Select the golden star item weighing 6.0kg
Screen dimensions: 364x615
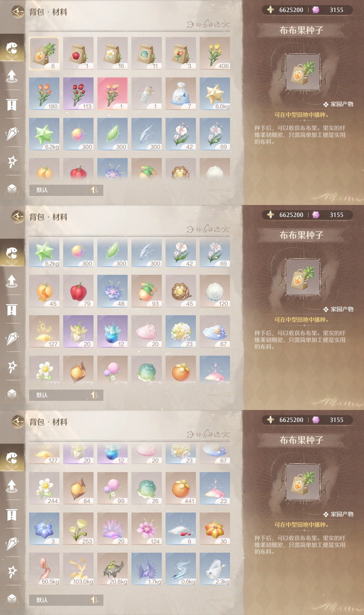(x=215, y=94)
